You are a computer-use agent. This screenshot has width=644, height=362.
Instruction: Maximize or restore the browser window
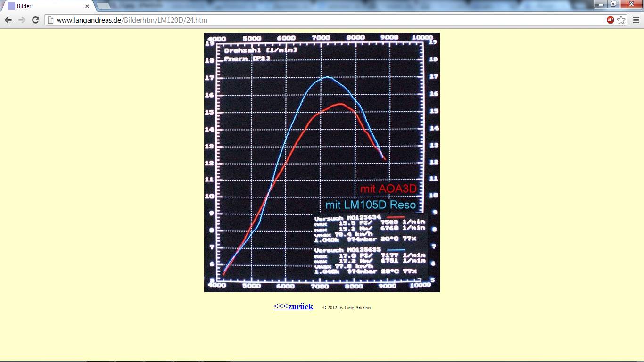[x=613, y=4]
